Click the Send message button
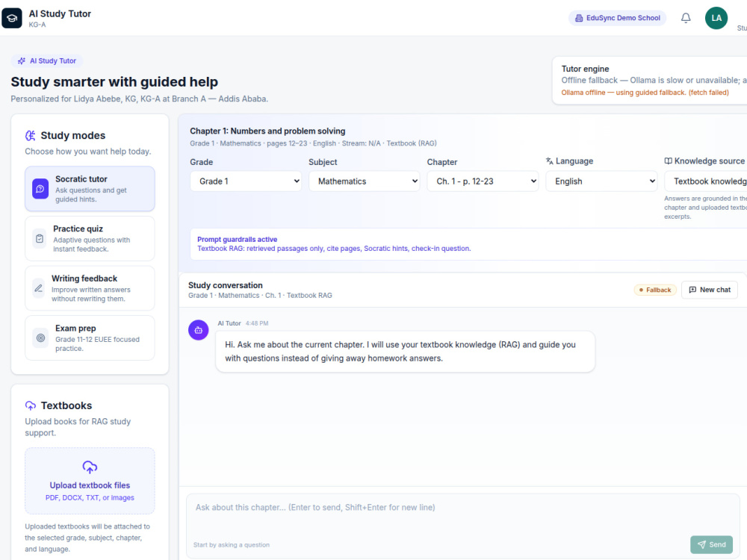 point(711,544)
